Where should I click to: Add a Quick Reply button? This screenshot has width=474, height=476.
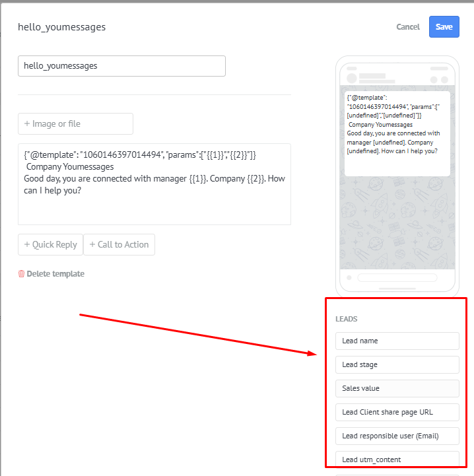click(x=50, y=245)
